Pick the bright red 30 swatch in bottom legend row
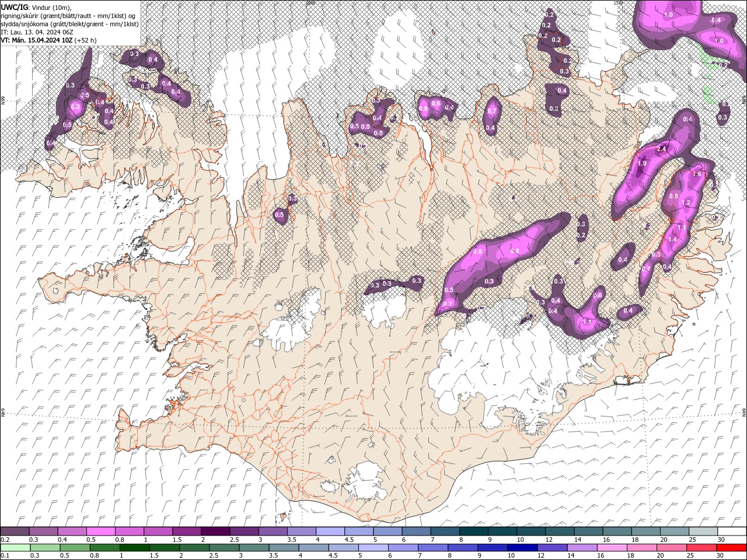The image size is (747, 560). [731, 548]
